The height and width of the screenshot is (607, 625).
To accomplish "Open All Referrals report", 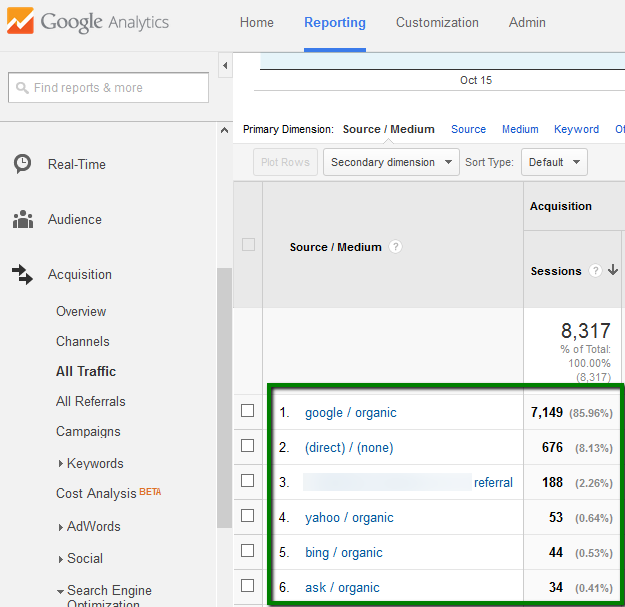I will click(90, 401).
